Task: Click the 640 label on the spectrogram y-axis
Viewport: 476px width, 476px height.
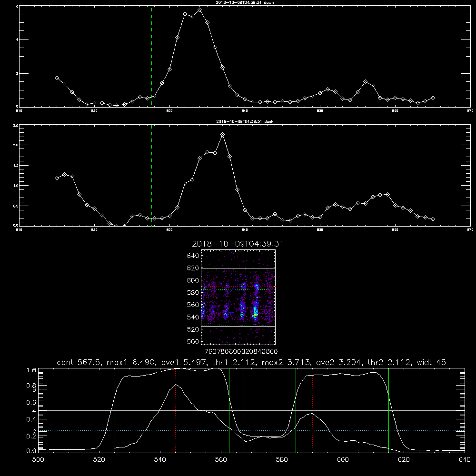Action: point(193,256)
